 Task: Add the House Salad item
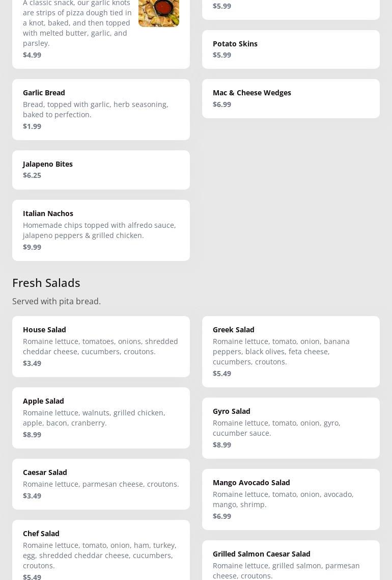pos(101,346)
